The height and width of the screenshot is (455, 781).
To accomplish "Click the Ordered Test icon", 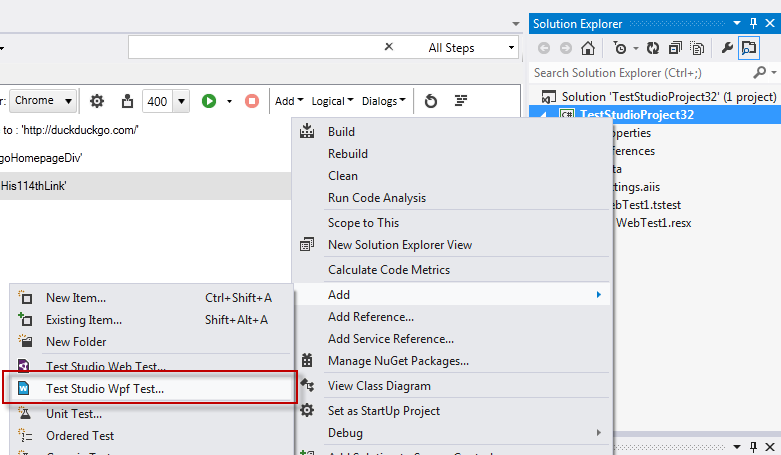I will 25,436.
